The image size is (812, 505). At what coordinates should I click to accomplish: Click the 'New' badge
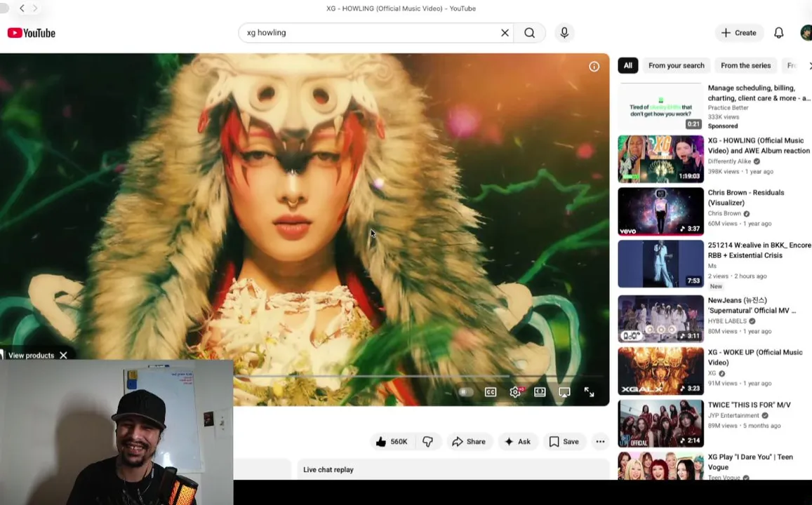[716, 286]
